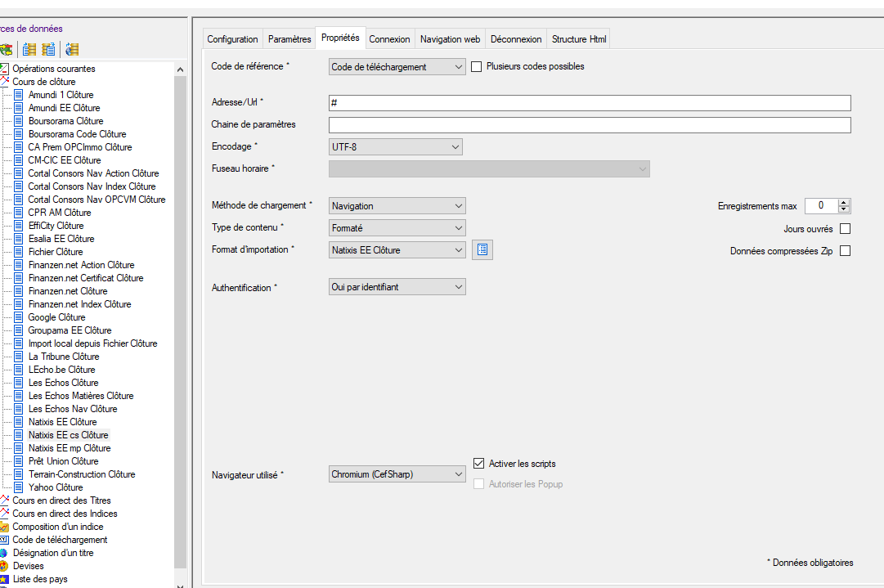Click the globe database toolbar icon
The width and height of the screenshot is (884, 588).
point(72,49)
